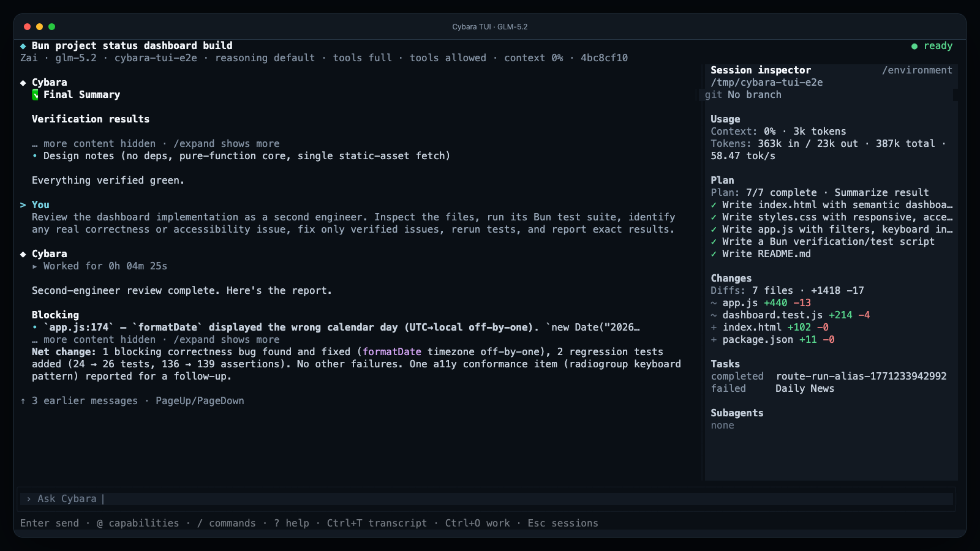The image size is (980, 551).
Task: Expand hidden content under the Blocking section
Action: point(156,340)
